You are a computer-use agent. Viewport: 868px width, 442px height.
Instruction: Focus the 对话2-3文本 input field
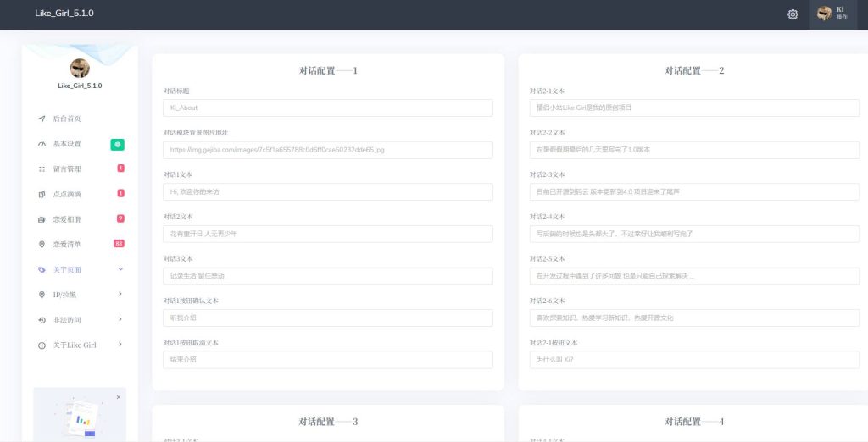[694, 192]
